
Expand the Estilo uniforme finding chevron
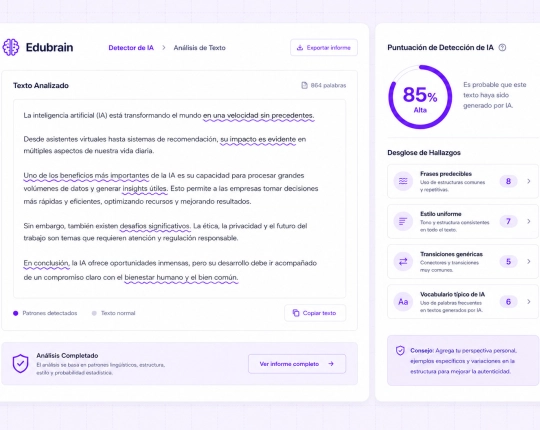[529, 221]
